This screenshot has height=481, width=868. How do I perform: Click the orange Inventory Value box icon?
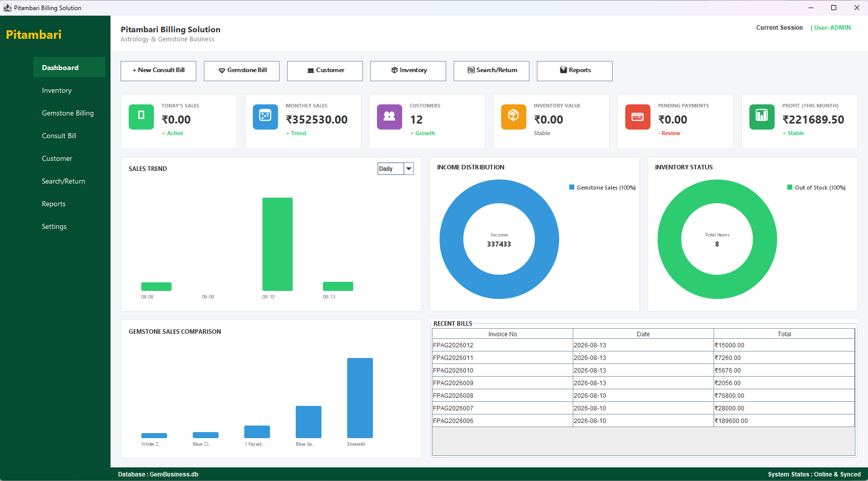coord(514,117)
